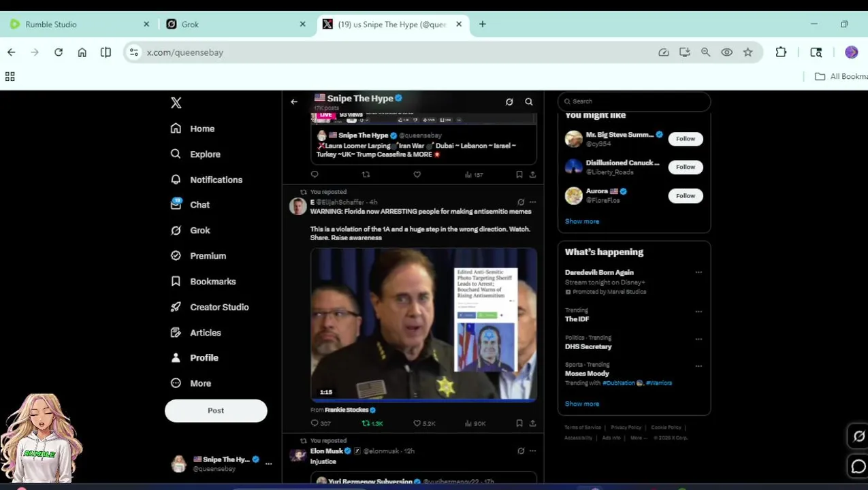Bookmark the Laura Loomer live post
This screenshot has height=490, width=868.
point(519,175)
